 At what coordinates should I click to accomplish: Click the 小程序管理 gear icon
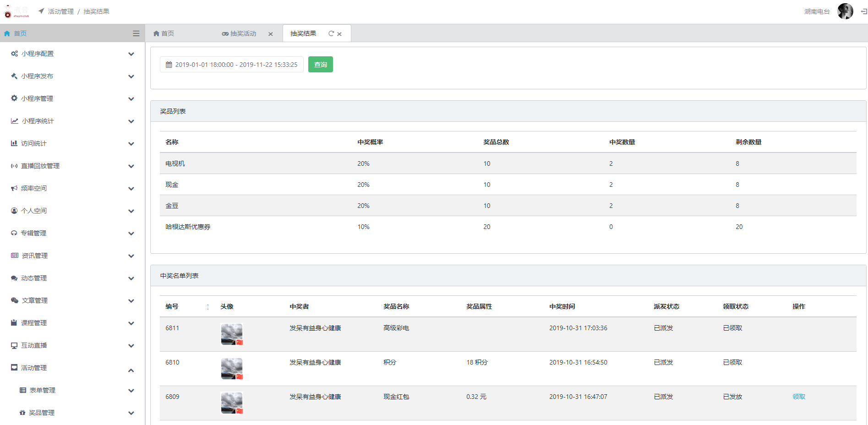click(14, 98)
